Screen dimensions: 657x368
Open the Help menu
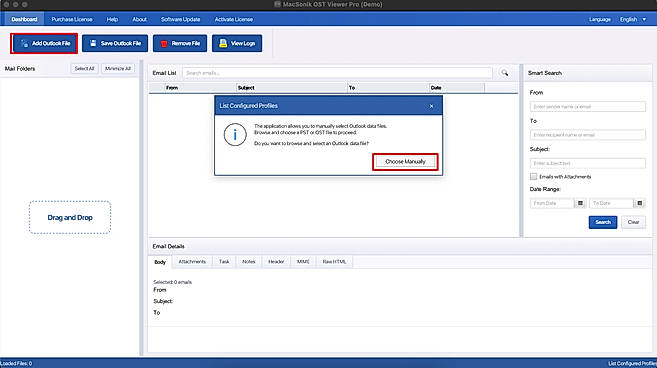pos(112,19)
